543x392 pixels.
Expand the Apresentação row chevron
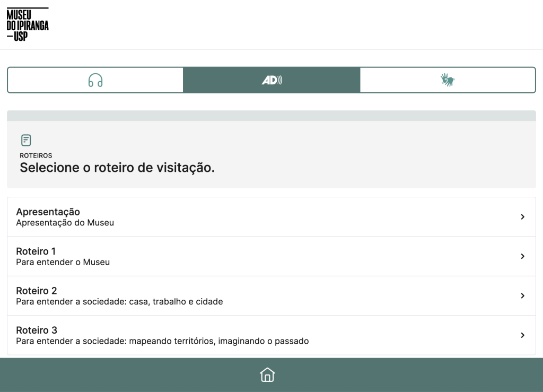(523, 216)
